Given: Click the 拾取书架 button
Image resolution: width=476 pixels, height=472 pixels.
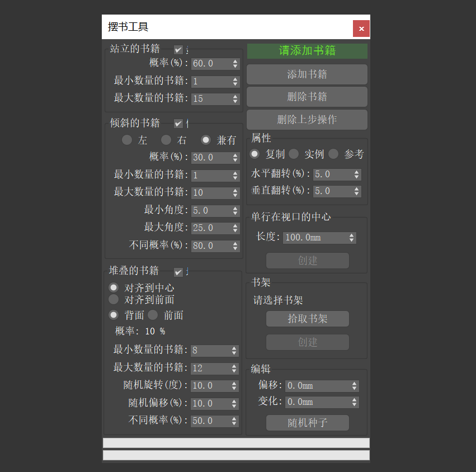Looking at the screenshot, I should [x=308, y=319].
